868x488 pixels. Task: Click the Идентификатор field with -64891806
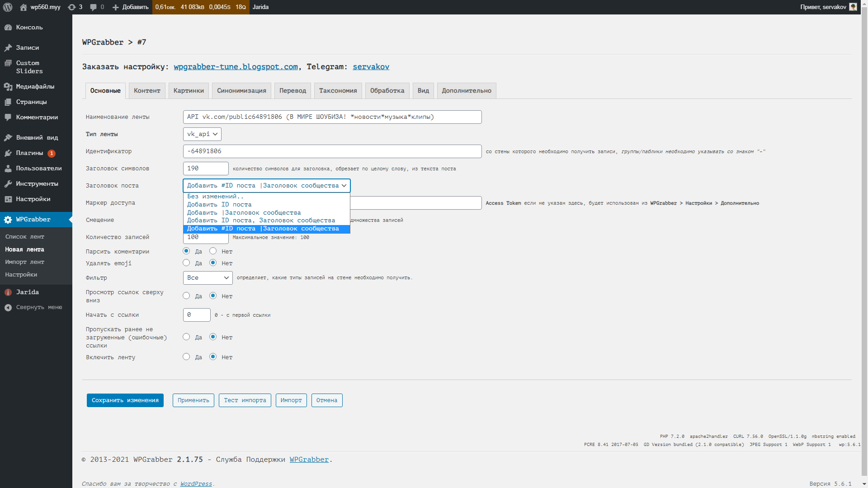[x=332, y=151]
